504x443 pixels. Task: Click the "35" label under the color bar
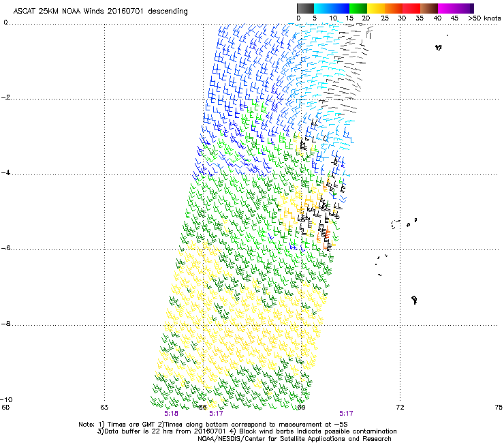[x=420, y=18]
